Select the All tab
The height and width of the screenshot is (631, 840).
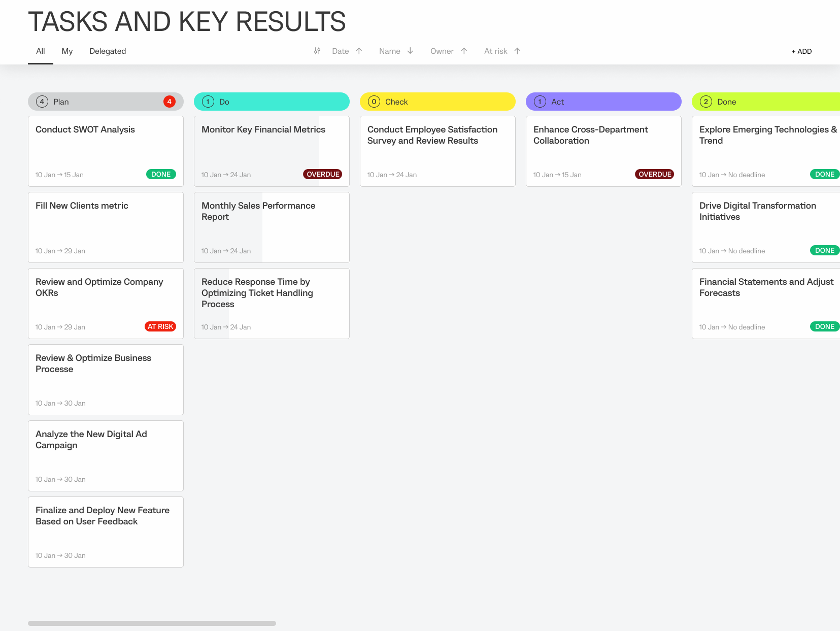41,51
